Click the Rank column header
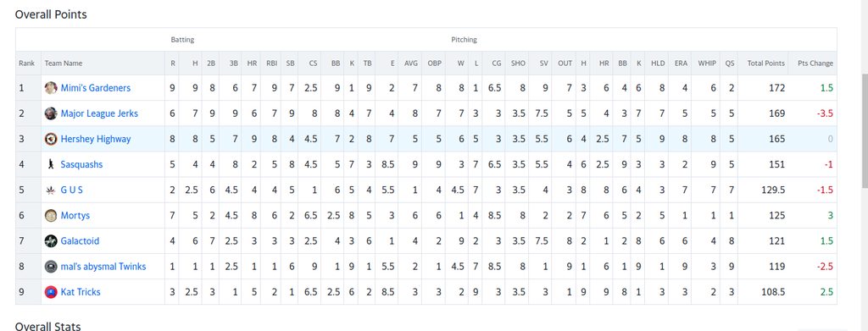868x331 pixels. pyautogui.click(x=26, y=63)
